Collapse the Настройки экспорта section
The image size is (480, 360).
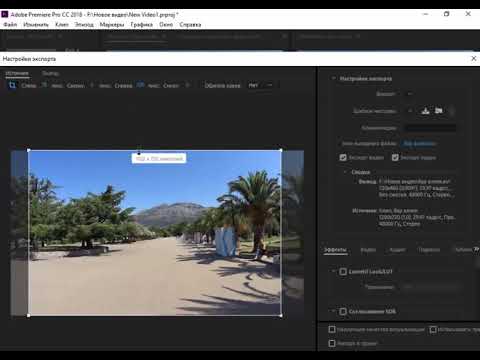pyautogui.click(x=333, y=78)
